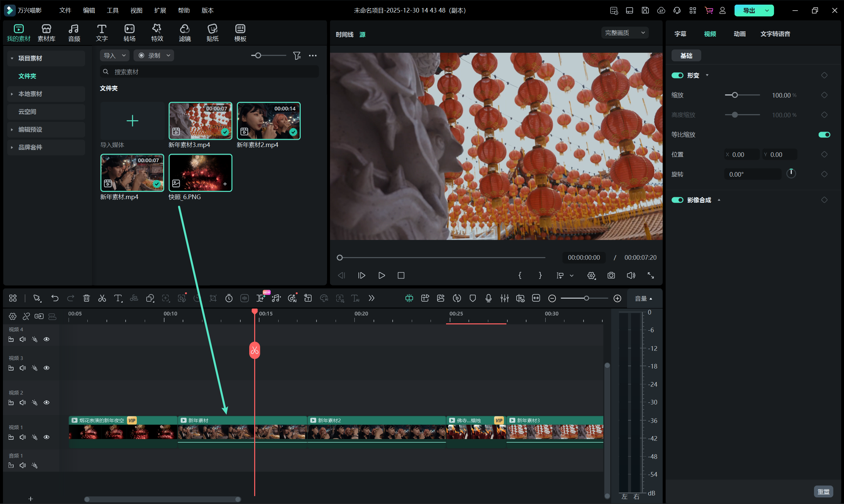This screenshot has width=844, height=504.
Task: Click the split scissors tool in toolbar
Action: coord(102,298)
